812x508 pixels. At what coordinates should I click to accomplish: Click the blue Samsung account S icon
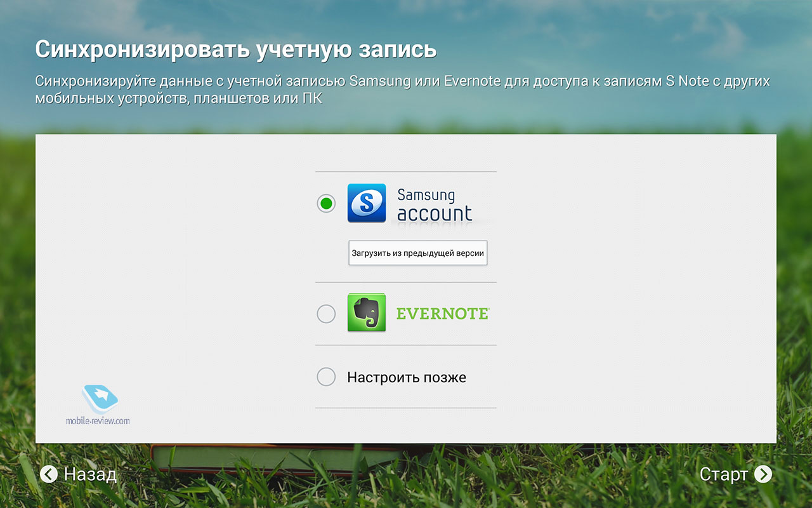pyautogui.click(x=367, y=203)
